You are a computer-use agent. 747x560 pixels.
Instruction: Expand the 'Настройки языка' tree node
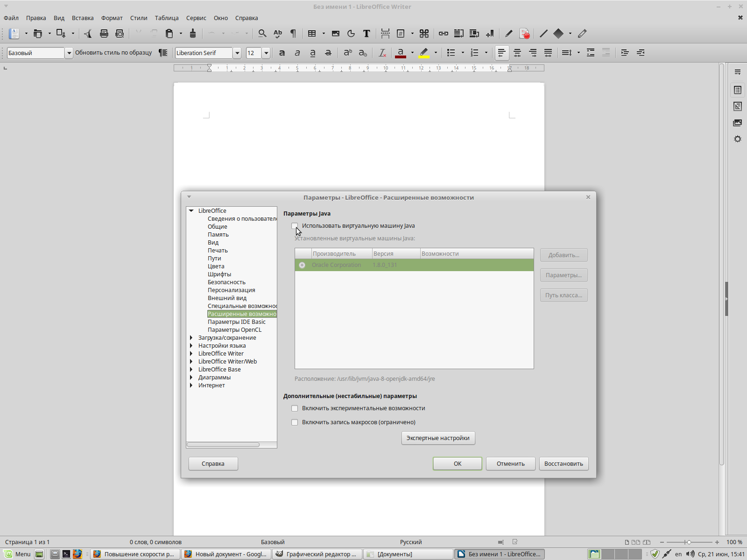[191, 346]
